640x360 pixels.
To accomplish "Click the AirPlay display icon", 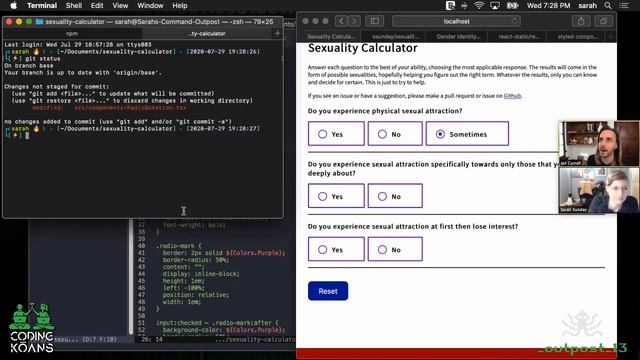I will (495, 5).
